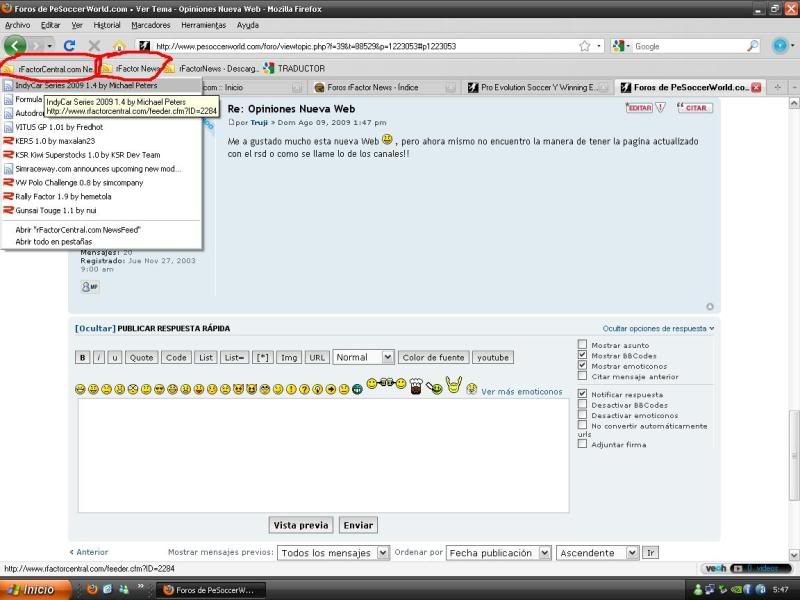Open the Normal font size dropdown
Viewport: 800px width, 600px height.
pyautogui.click(x=363, y=357)
